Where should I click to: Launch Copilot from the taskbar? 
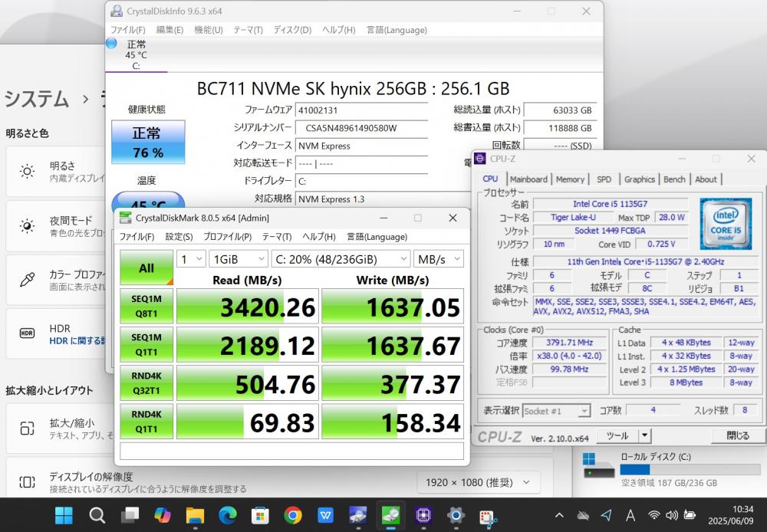click(163, 515)
